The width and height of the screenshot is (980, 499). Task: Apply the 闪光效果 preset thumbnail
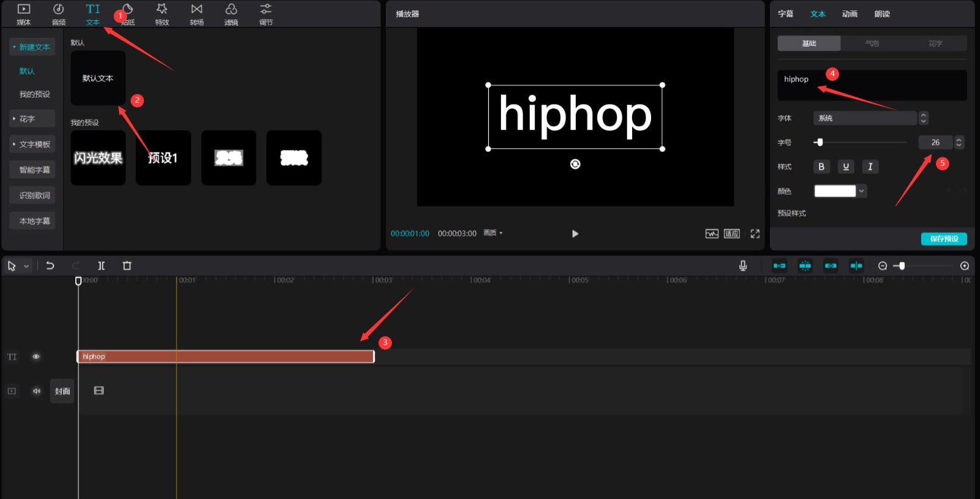98,158
